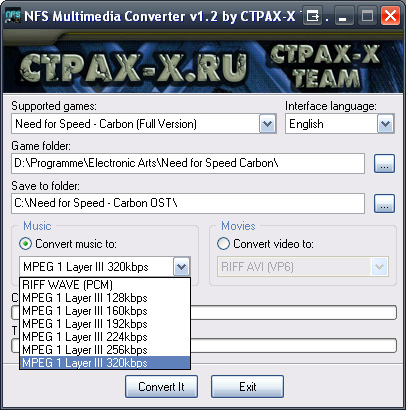
Task: Collapse the music format dropdown arrow
Action: (182, 267)
